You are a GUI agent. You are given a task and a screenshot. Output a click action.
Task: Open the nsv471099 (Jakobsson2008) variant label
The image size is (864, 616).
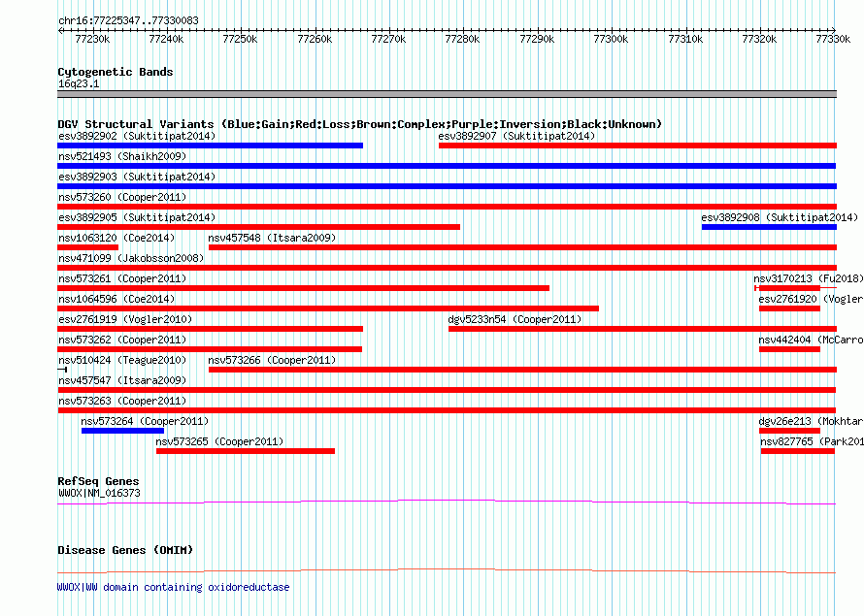(131, 258)
